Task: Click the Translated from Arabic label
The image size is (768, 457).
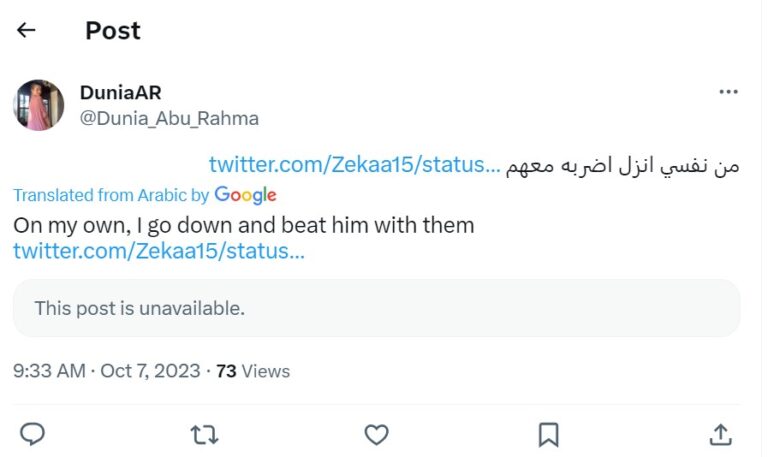Action: click(111, 195)
